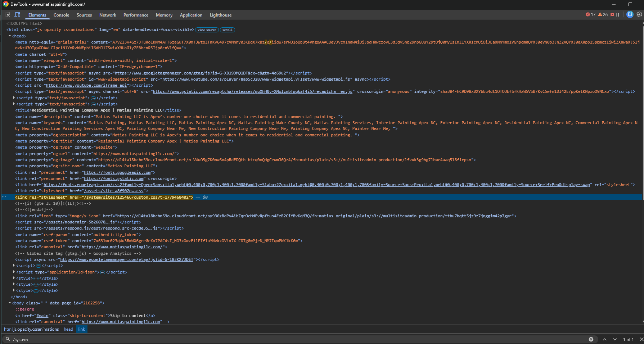This screenshot has width=644, height=344.
Task: Open the custom.css stylesheet link
Action: tap(136, 197)
